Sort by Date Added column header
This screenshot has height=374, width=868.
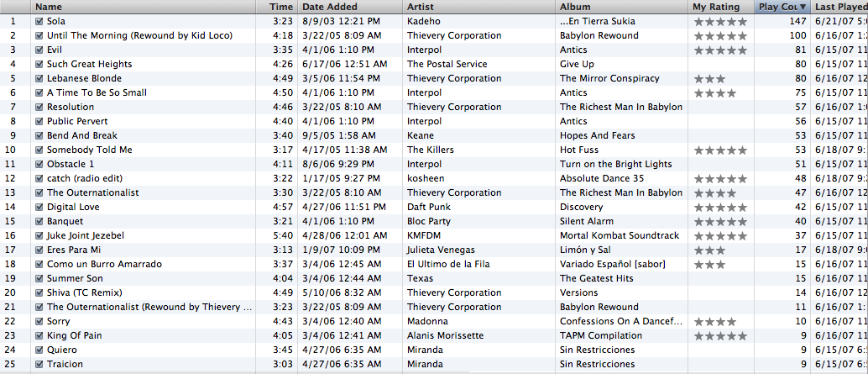(350, 7)
